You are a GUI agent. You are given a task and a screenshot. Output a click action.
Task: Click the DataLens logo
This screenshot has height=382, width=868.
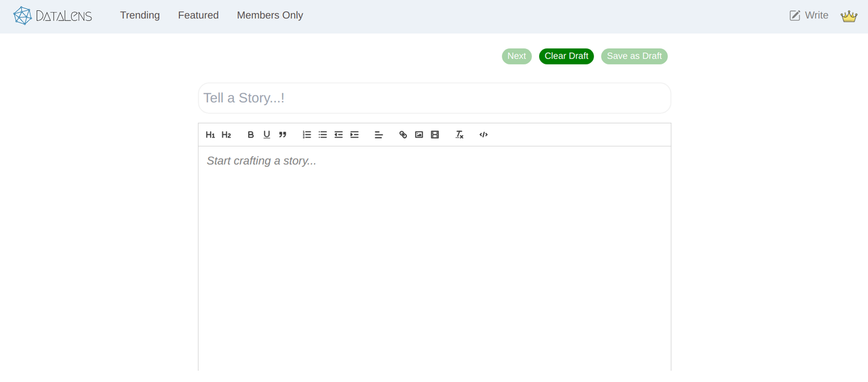pos(53,16)
